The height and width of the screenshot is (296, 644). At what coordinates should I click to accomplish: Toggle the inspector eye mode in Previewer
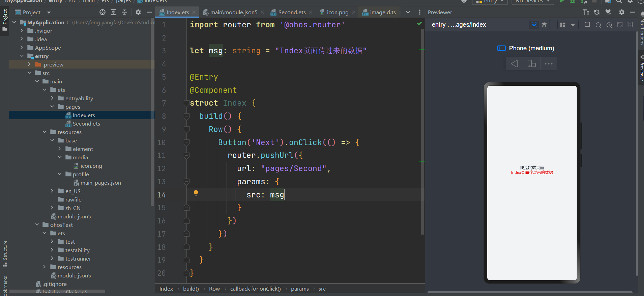[x=534, y=25]
